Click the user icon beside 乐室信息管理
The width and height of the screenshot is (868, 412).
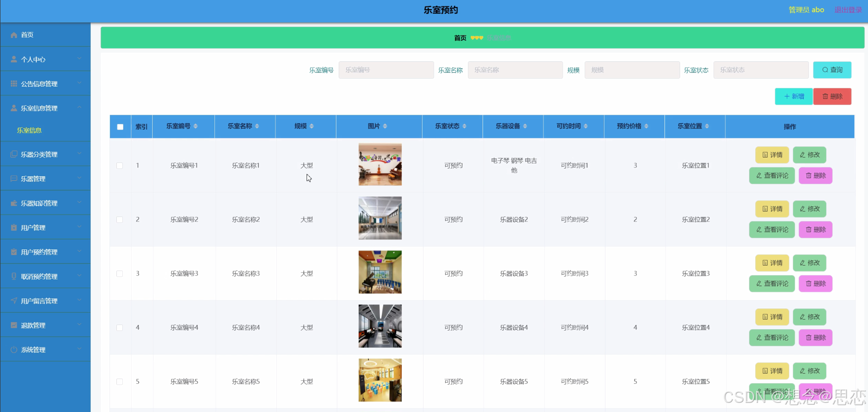point(14,108)
